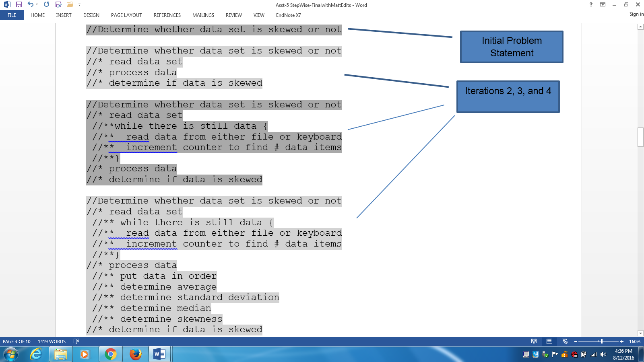This screenshot has height=362, width=644.
Task: Open the Windows Start button
Action: pos(11,354)
